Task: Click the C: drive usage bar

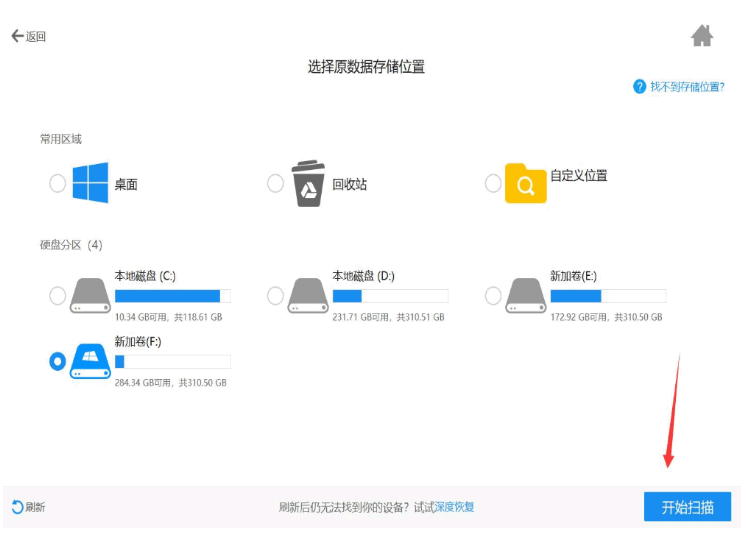Action: point(173,295)
